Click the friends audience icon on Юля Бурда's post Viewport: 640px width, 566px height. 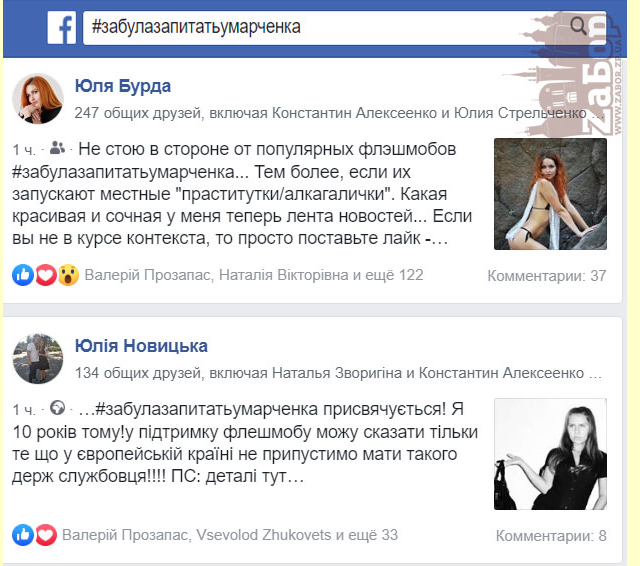[x=57, y=148]
